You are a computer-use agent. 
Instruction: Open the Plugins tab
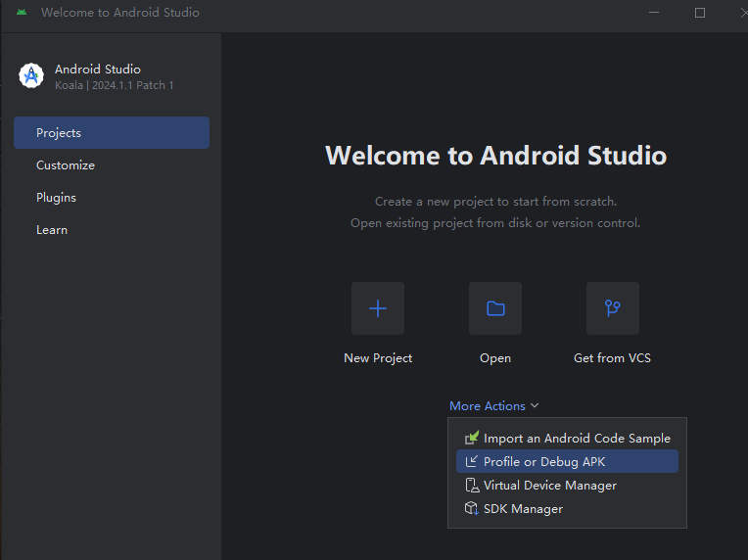point(112,198)
